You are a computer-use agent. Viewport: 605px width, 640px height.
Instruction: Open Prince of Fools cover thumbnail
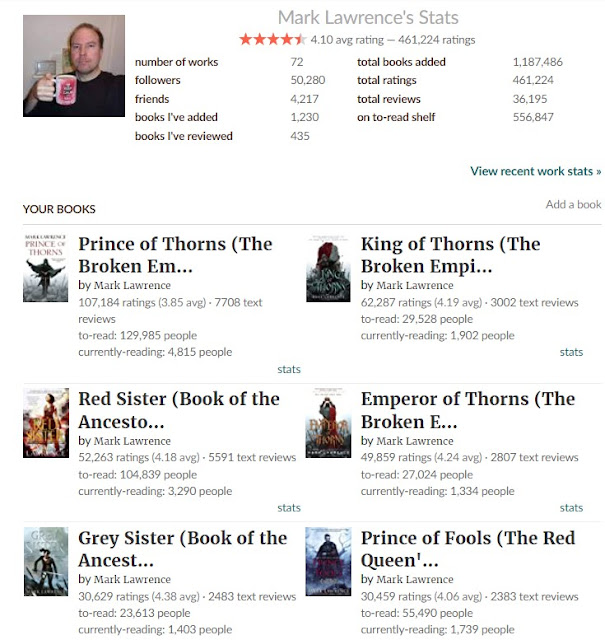[x=328, y=561]
